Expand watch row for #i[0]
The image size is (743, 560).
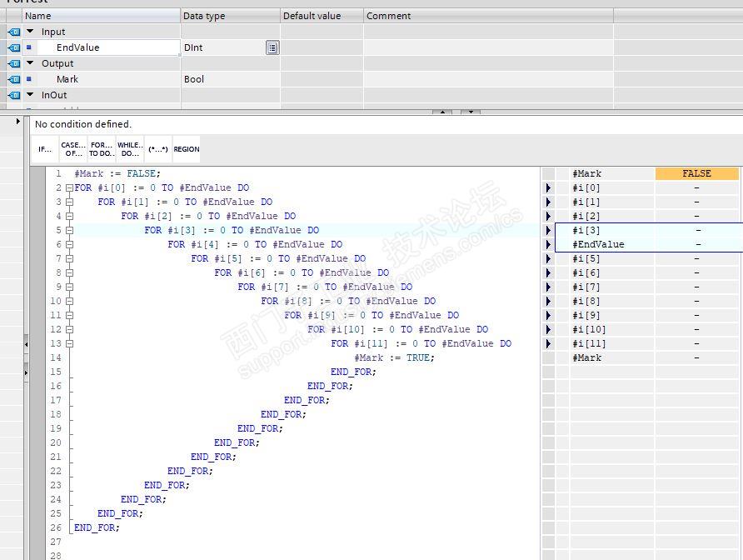[548, 187]
